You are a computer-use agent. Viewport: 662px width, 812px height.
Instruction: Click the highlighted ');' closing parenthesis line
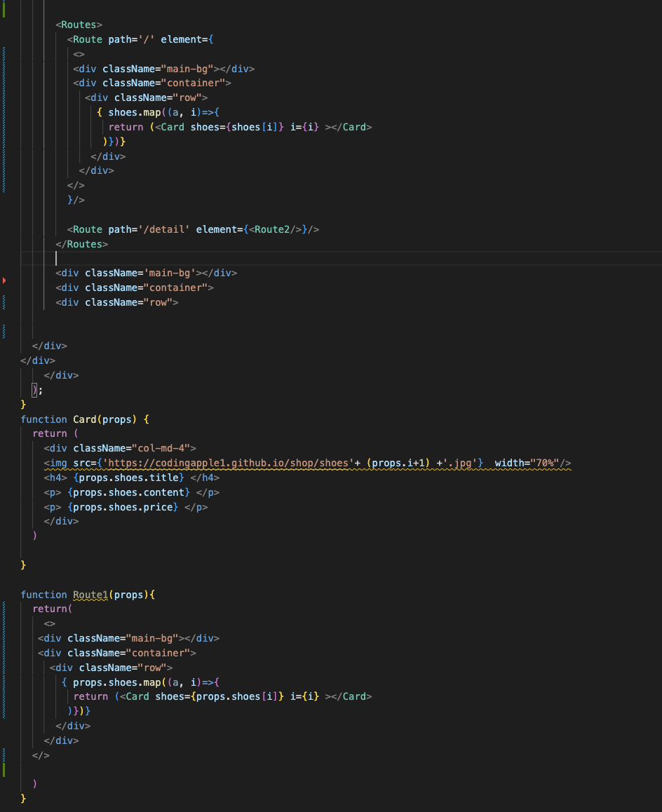click(37, 390)
